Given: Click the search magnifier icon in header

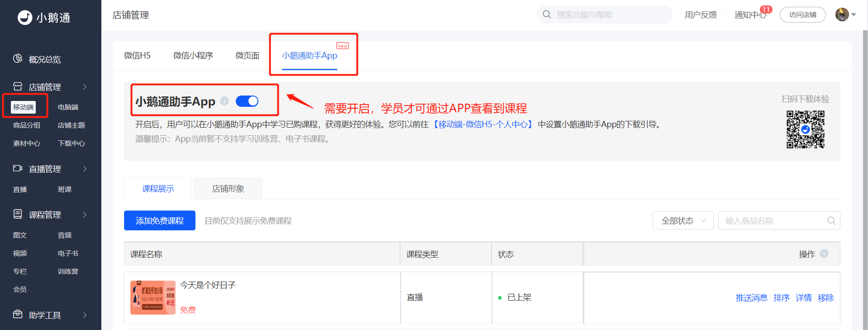Looking at the screenshot, I should [x=547, y=14].
